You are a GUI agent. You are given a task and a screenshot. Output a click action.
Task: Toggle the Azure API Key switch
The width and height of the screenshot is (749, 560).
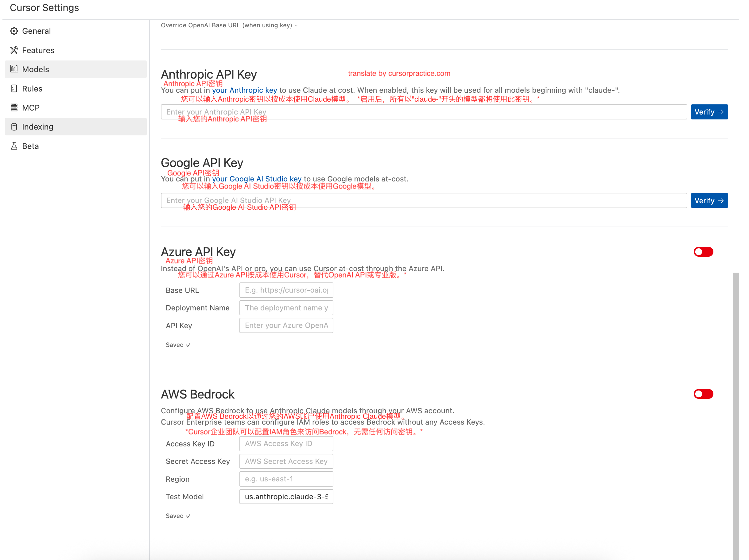(703, 252)
